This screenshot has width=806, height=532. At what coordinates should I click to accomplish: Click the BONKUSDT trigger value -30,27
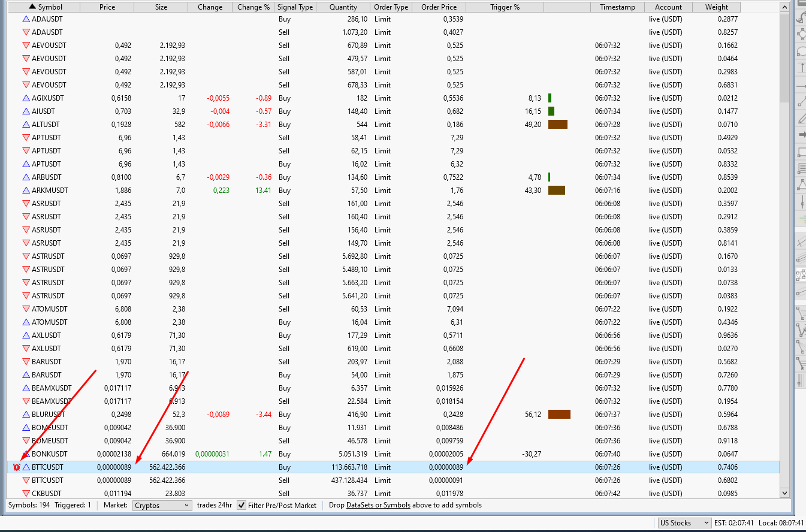click(x=530, y=454)
